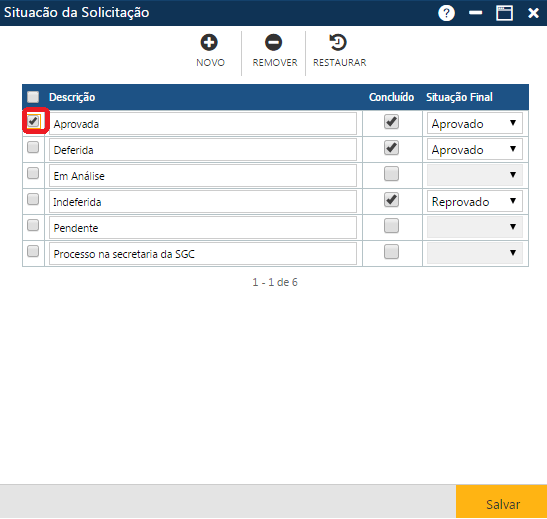
Task: Toggle Concluído checkbox for Deferida
Action: [x=391, y=148]
